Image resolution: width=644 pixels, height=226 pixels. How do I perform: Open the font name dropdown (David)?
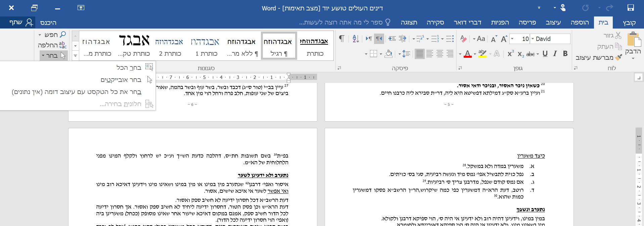click(x=533, y=39)
